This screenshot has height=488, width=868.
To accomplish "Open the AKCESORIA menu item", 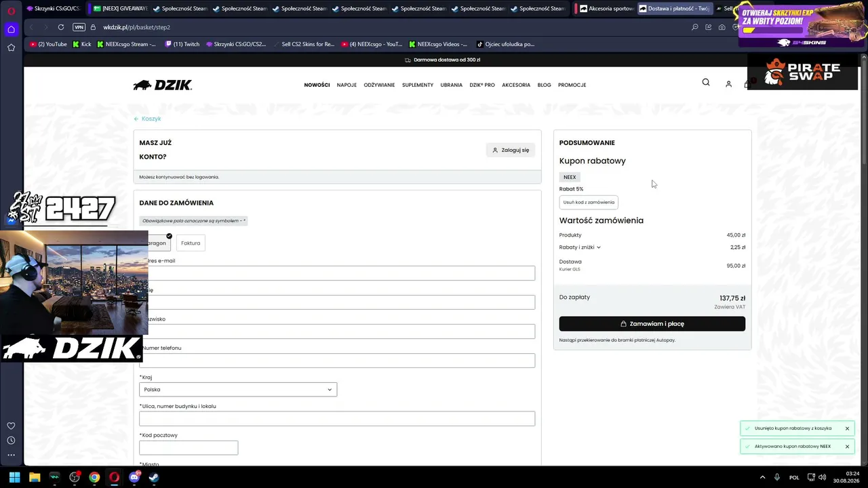I will (x=516, y=85).
